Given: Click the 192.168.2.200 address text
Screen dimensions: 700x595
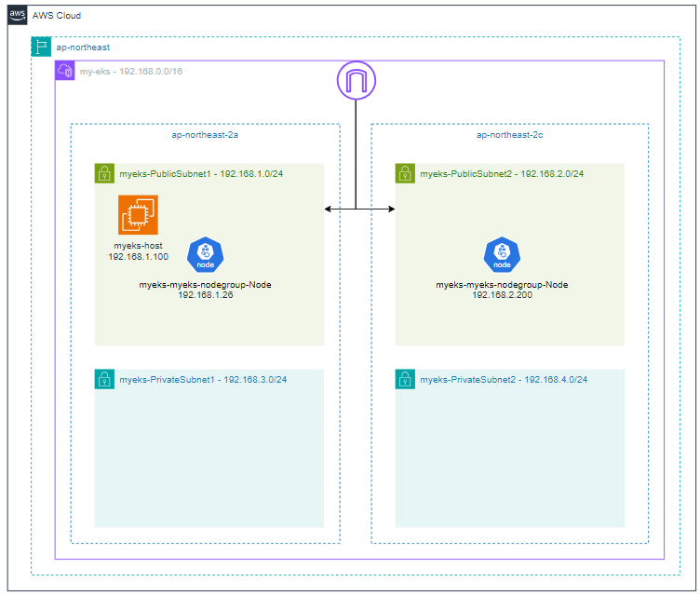Looking at the screenshot, I should coord(503,295).
